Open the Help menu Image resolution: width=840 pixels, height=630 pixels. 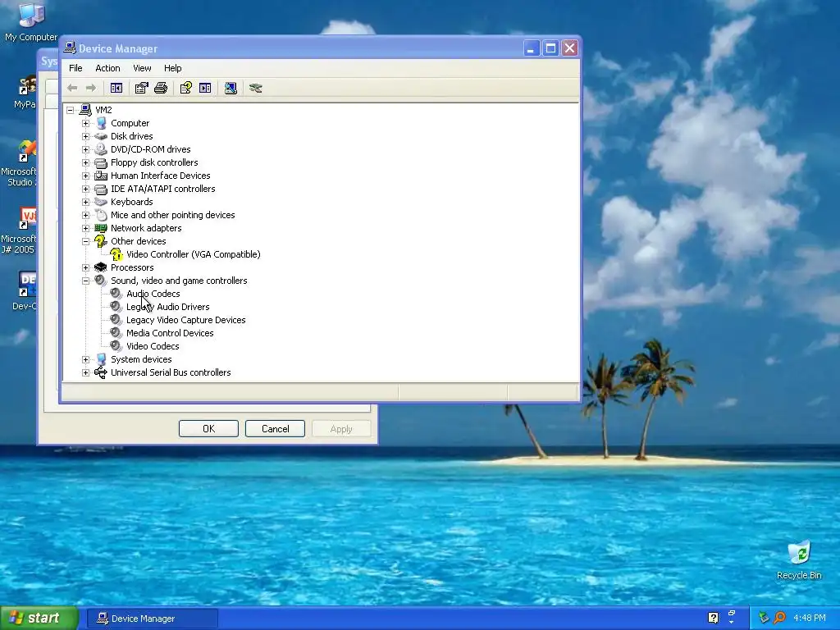(x=172, y=68)
